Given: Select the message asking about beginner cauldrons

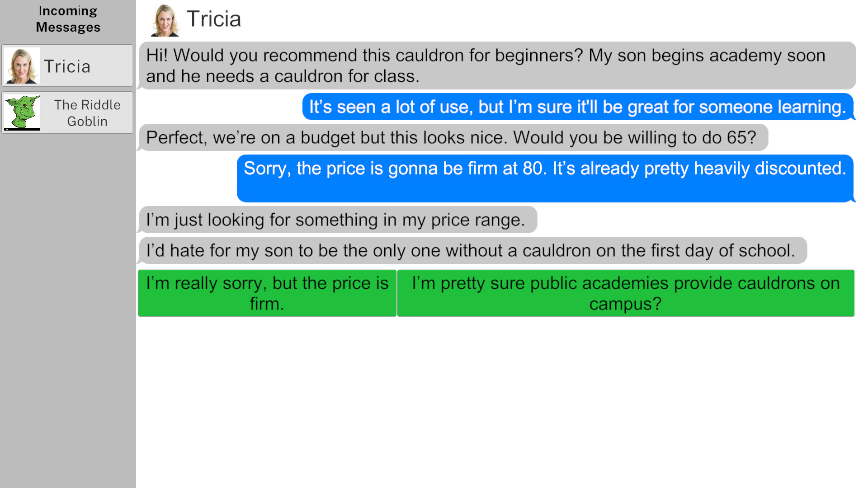Looking at the screenshot, I should coord(484,66).
